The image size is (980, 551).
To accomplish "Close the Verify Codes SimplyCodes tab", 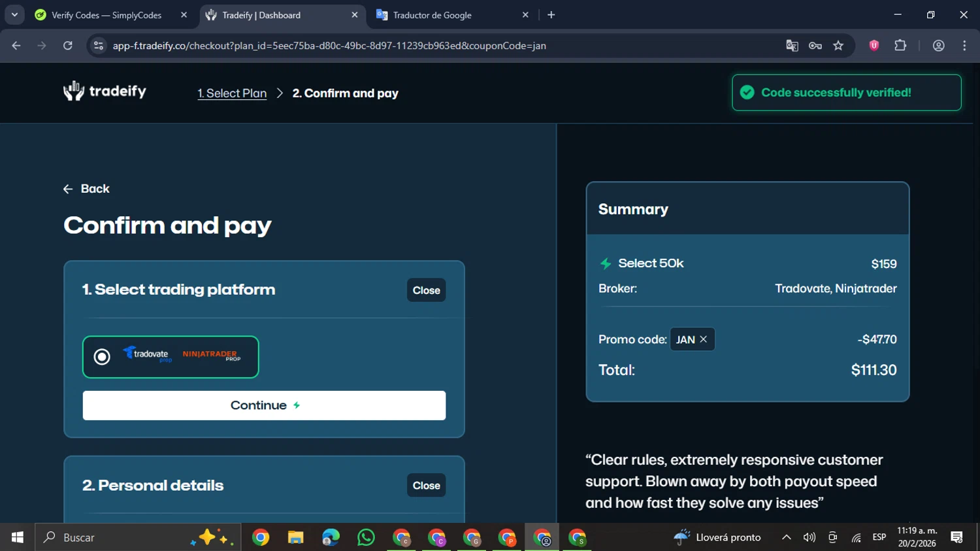I will [x=184, y=15].
